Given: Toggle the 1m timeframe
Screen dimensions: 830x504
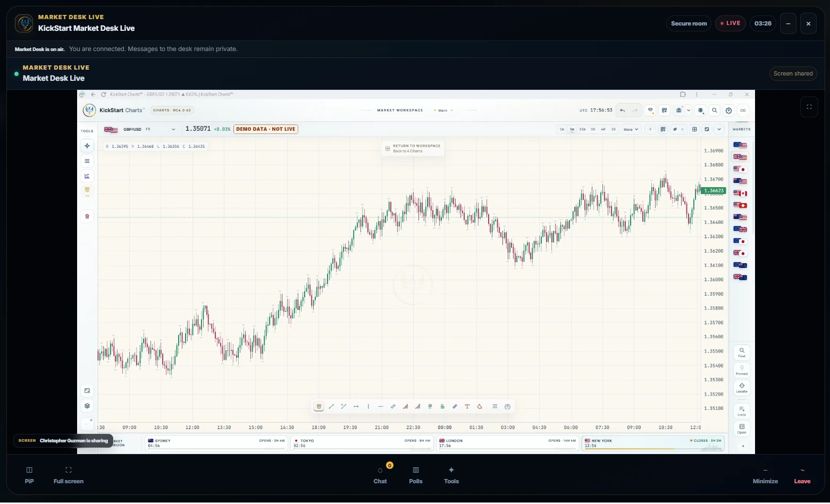Looking at the screenshot, I should point(562,129).
